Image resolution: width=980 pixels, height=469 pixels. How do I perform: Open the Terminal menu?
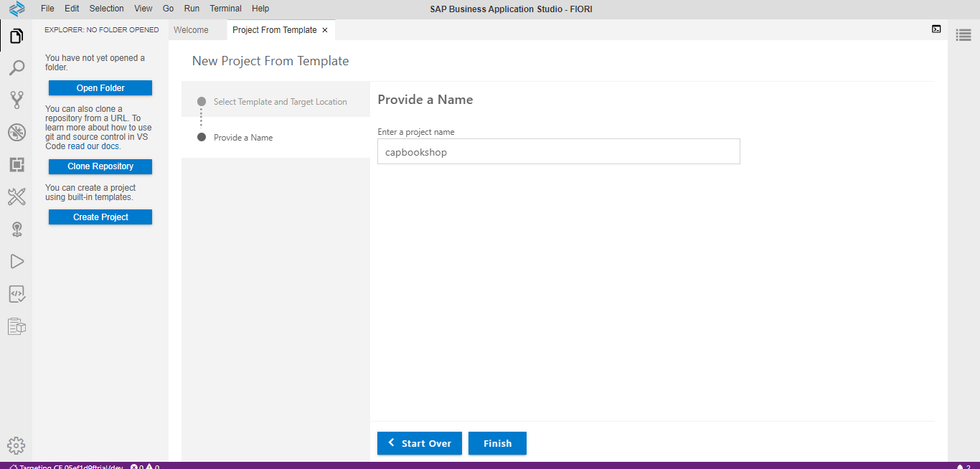tap(225, 9)
